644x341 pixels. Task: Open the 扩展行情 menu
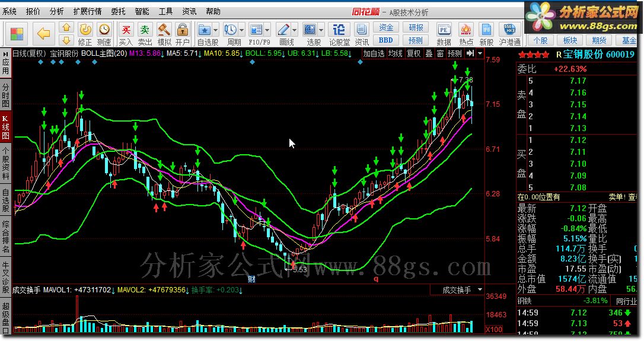click(87, 11)
